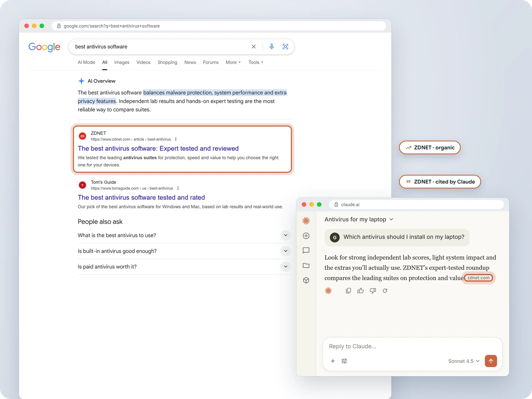
Task: Open ZDNET's "The best antivirus software" result
Action: pyautogui.click(x=158, y=149)
